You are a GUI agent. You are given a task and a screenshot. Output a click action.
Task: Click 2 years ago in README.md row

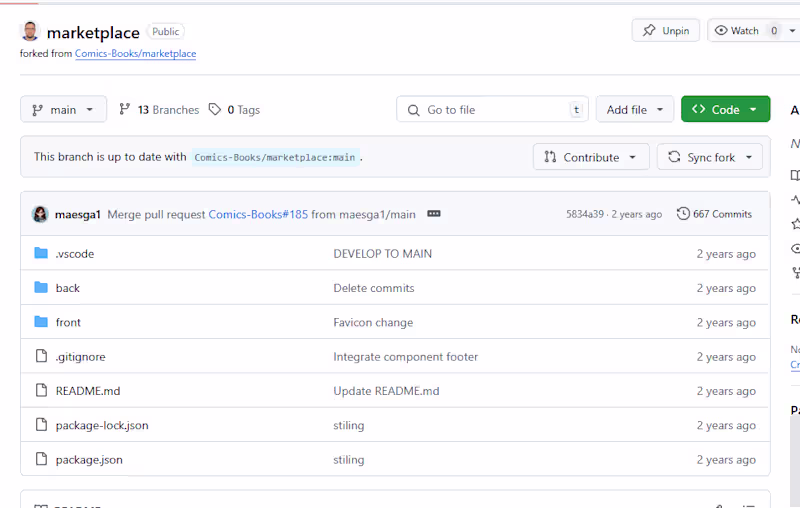tap(726, 391)
